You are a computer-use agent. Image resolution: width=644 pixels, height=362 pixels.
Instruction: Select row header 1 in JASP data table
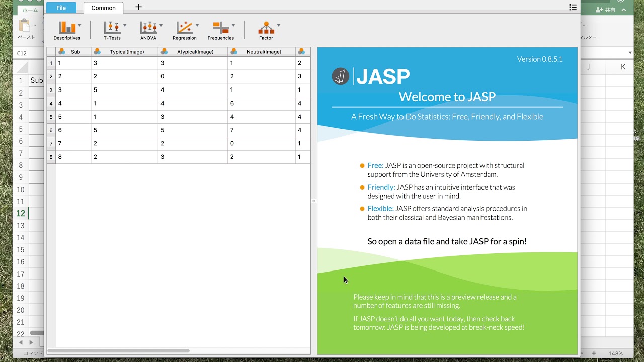coord(51,63)
